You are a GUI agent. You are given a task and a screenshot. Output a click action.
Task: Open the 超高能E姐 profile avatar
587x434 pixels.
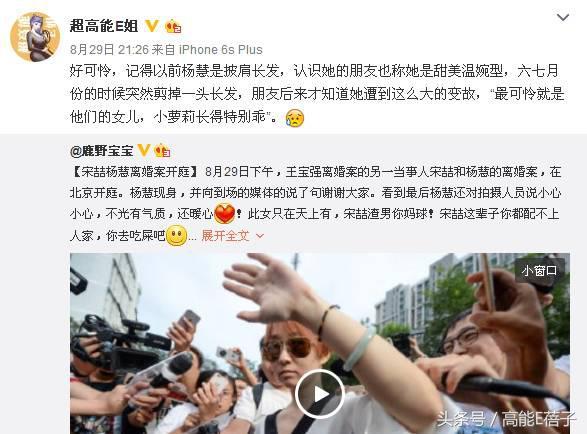[35, 37]
